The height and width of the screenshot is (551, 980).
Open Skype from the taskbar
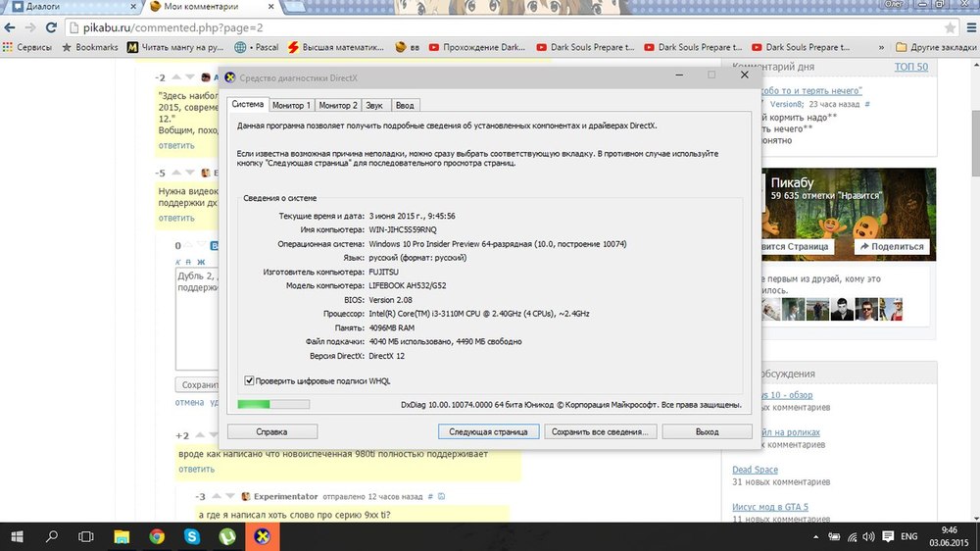192,536
